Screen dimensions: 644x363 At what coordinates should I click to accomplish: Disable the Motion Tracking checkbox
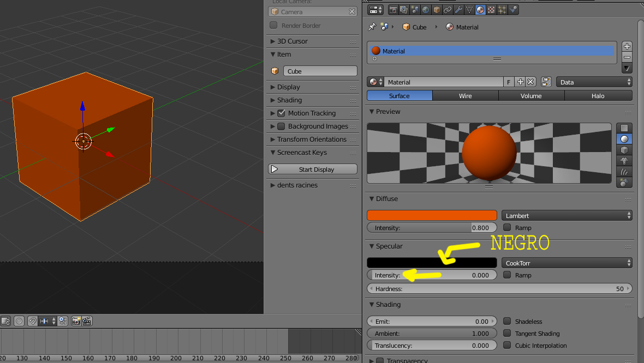(x=281, y=113)
